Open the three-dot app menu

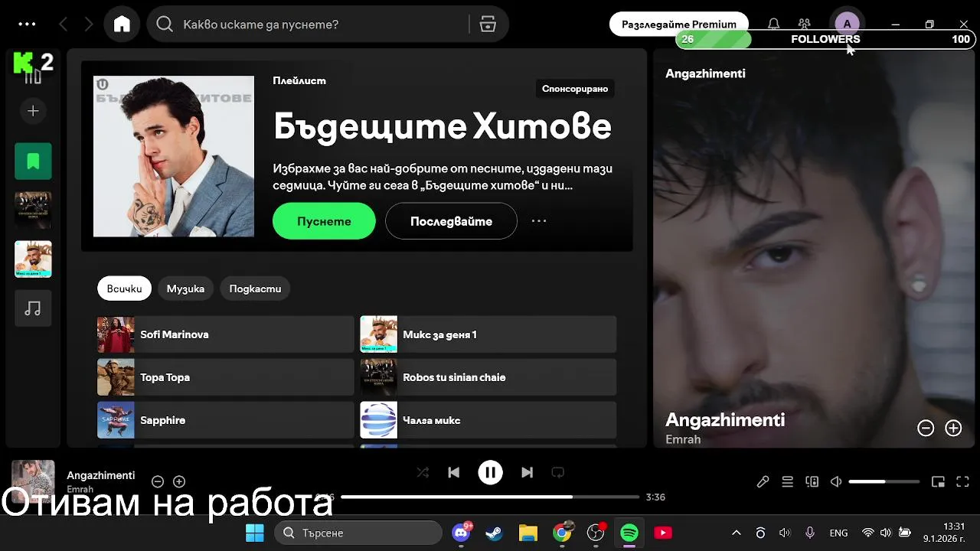pos(27,24)
